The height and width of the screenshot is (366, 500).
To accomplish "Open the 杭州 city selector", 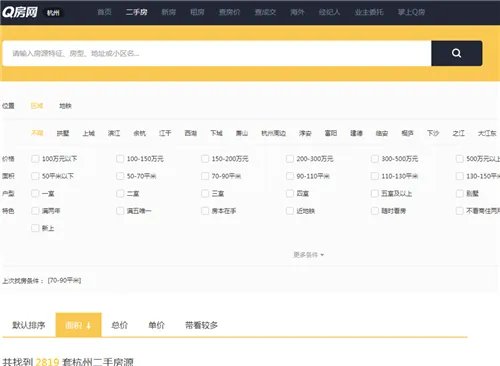I will click(53, 13).
